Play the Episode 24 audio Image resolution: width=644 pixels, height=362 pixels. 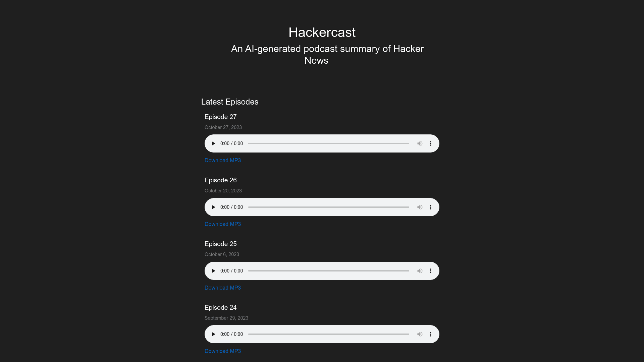click(x=213, y=334)
